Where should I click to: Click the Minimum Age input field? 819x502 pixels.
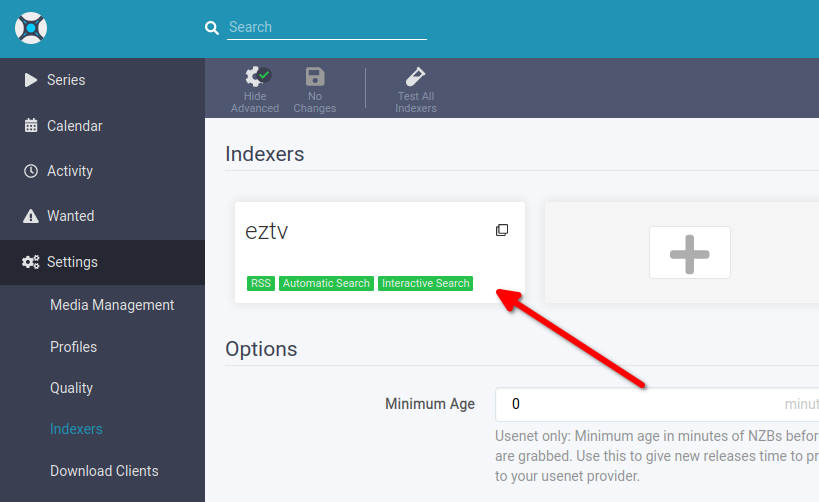tap(657, 404)
